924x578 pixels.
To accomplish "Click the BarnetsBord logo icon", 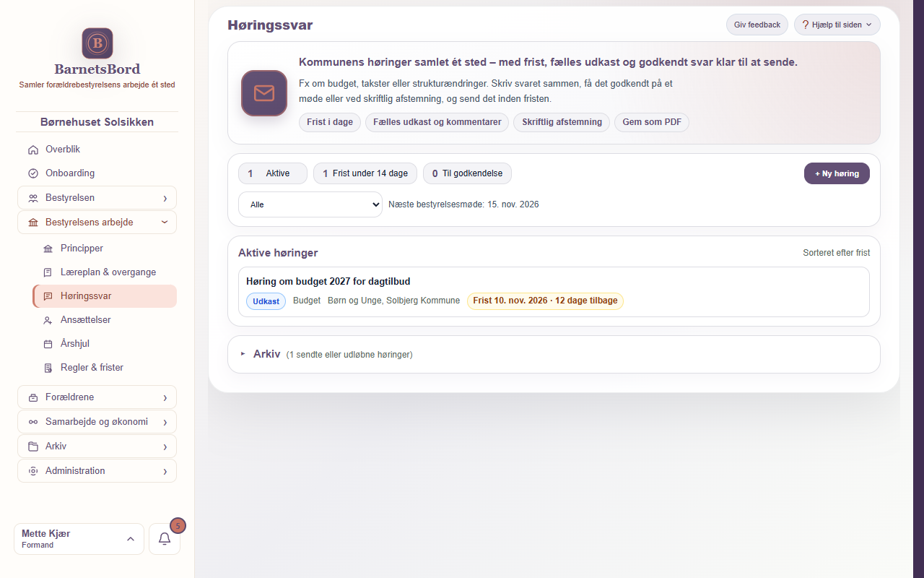I will click(97, 43).
